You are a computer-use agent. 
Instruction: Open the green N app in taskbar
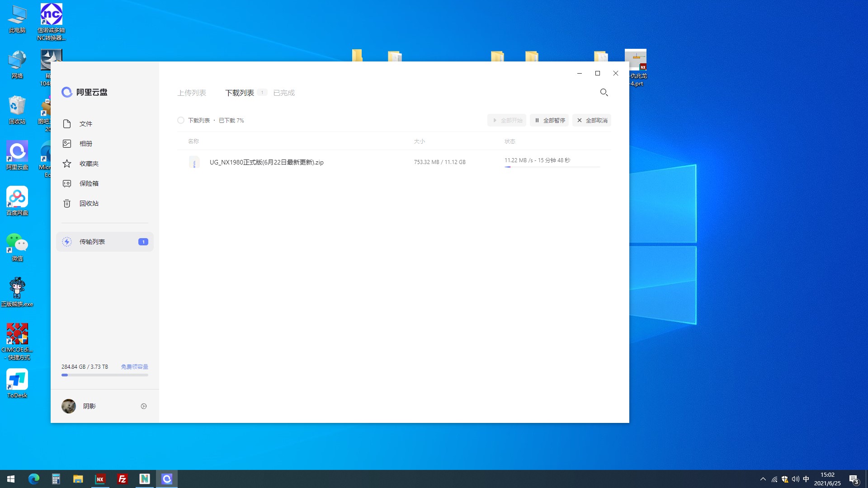(145, 479)
